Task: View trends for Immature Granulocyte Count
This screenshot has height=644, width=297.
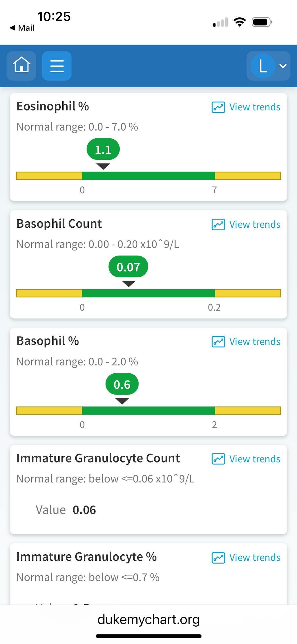Action: coord(255,459)
